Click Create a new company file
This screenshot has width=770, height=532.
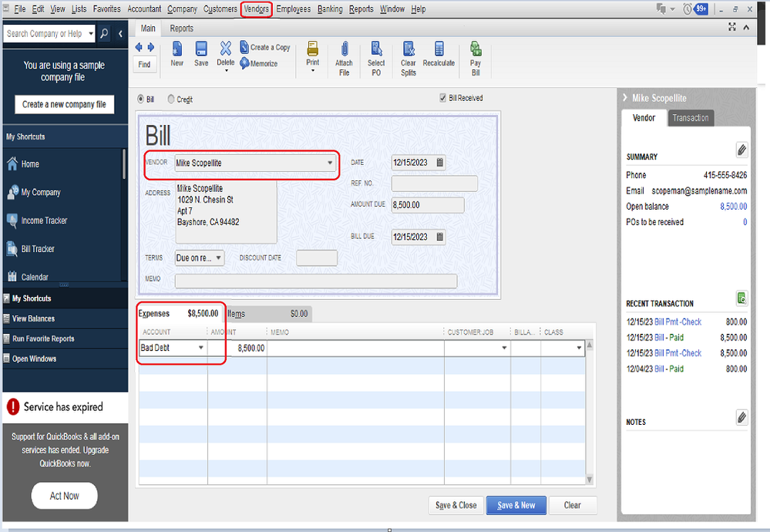[64, 104]
